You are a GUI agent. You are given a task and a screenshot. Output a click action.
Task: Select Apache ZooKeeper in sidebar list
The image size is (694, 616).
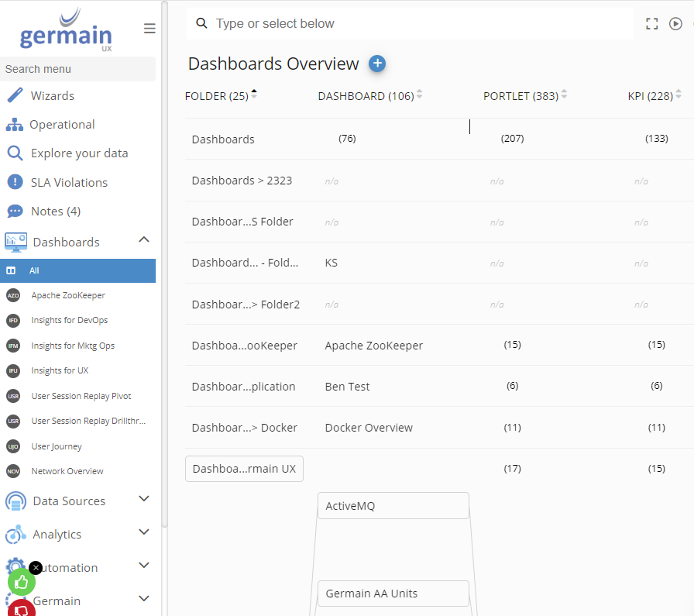(68, 295)
